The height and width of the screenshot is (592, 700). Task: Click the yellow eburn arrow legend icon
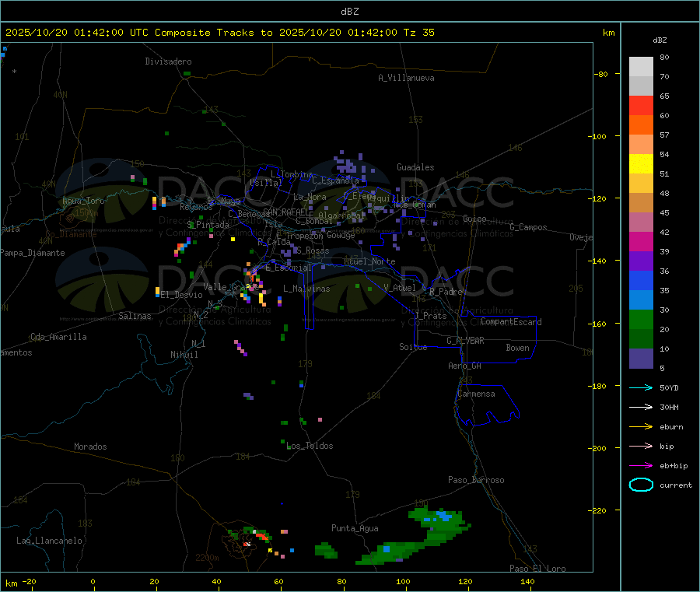[641, 427]
